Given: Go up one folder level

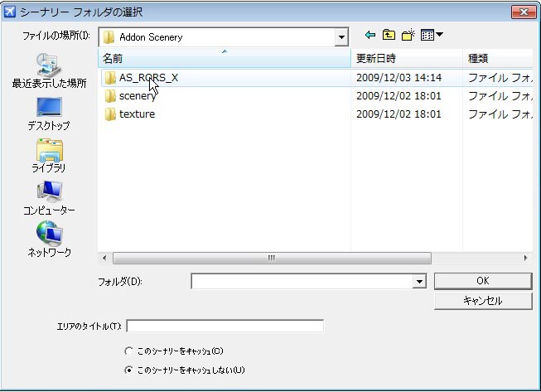Looking at the screenshot, I should pyautogui.click(x=389, y=35).
